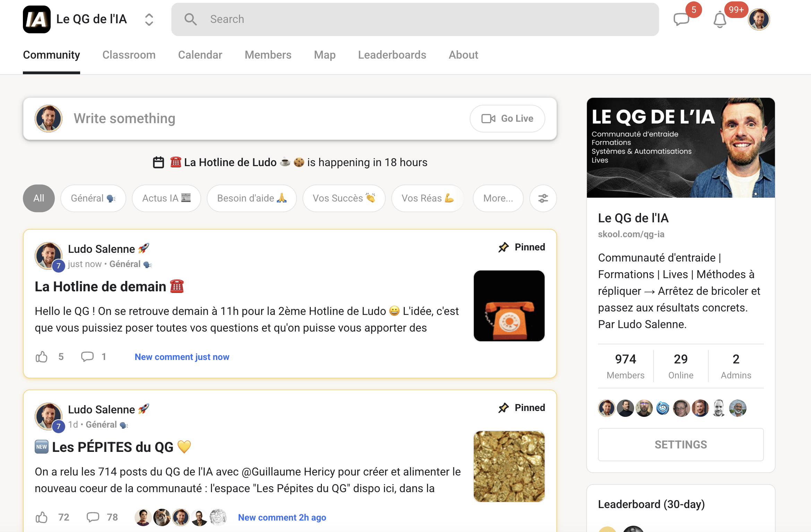811x532 pixels.
Task: Switch to the Classroom tab
Action: coord(129,55)
